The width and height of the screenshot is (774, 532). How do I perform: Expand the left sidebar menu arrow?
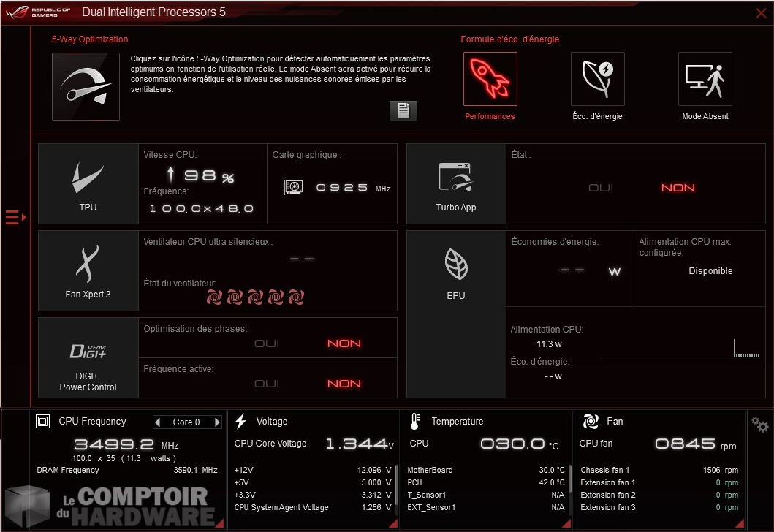[x=15, y=217]
